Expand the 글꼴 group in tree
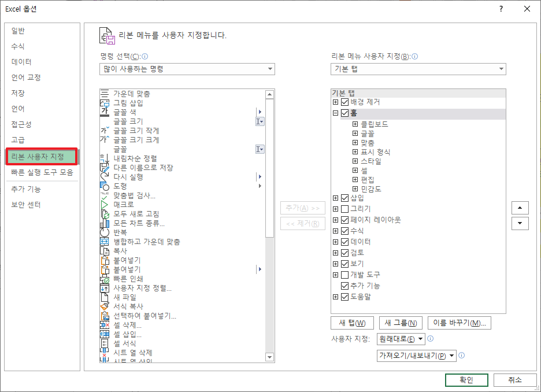The image size is (541, 392). point(355,133)
